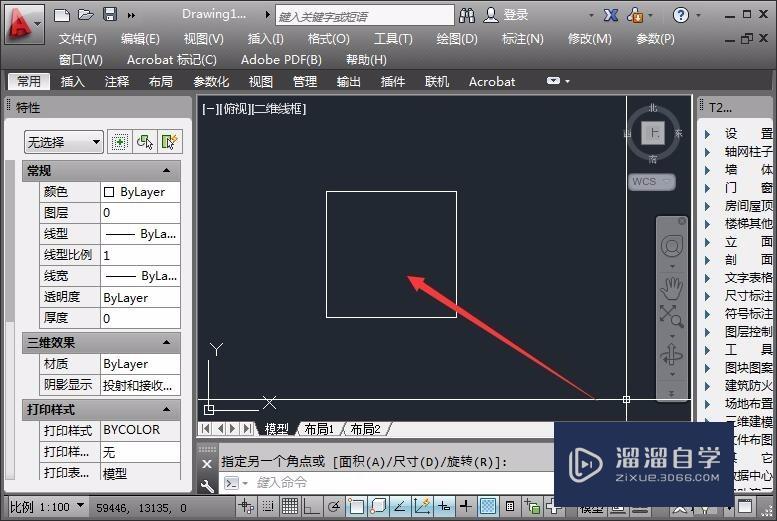The image size is (777, 521).
Task: Open the 绘图(D) menu
Action: click(x=457, y=39)
